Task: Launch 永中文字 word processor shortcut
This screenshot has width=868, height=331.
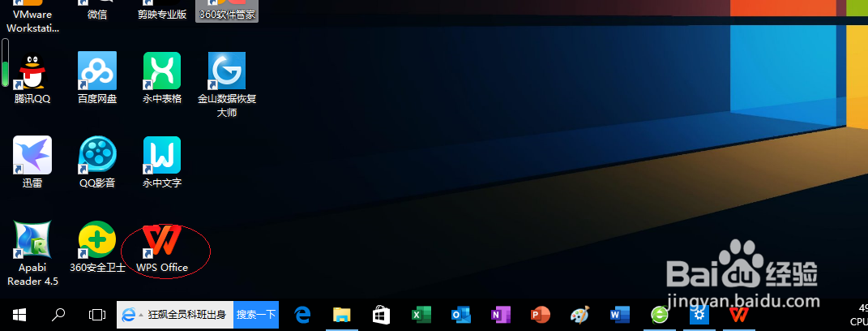Action: (x=162, y=155)
